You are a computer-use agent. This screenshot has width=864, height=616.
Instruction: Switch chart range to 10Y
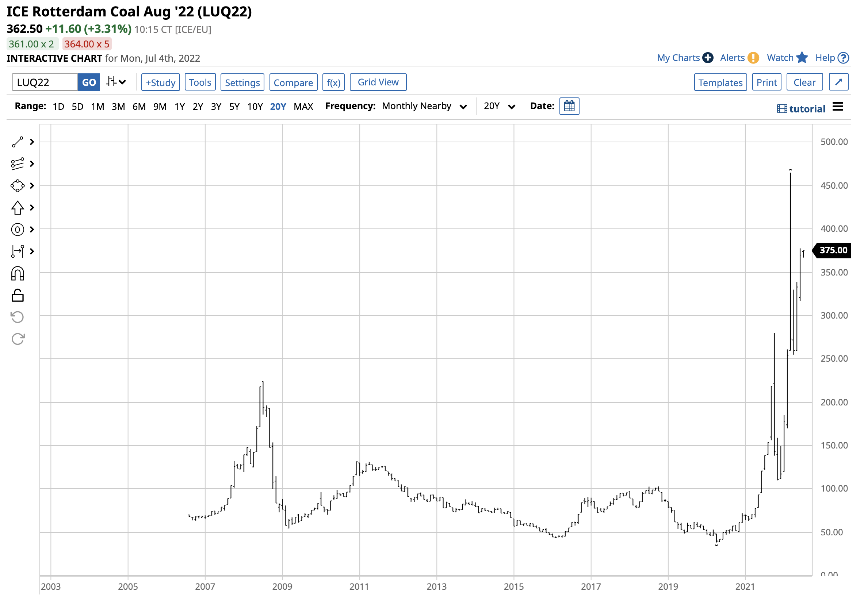click(255, 107)
